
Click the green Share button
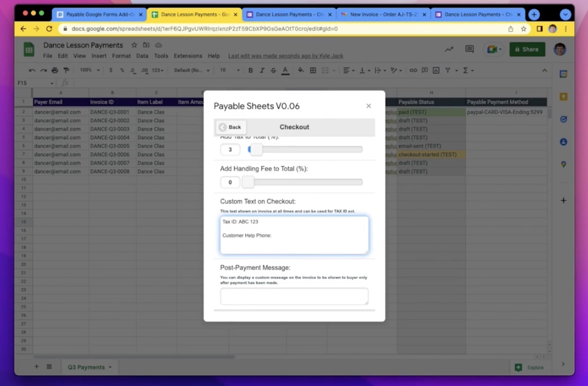(x=527, y=49)
